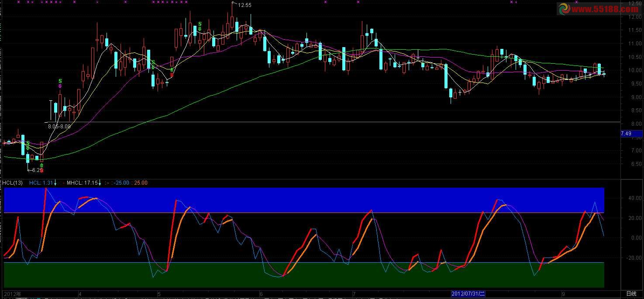Image resolution: width=644 pixels, height=299 pixels.
Task: Click the orange 25.00 level in indicator header
Action: (141, 183)
